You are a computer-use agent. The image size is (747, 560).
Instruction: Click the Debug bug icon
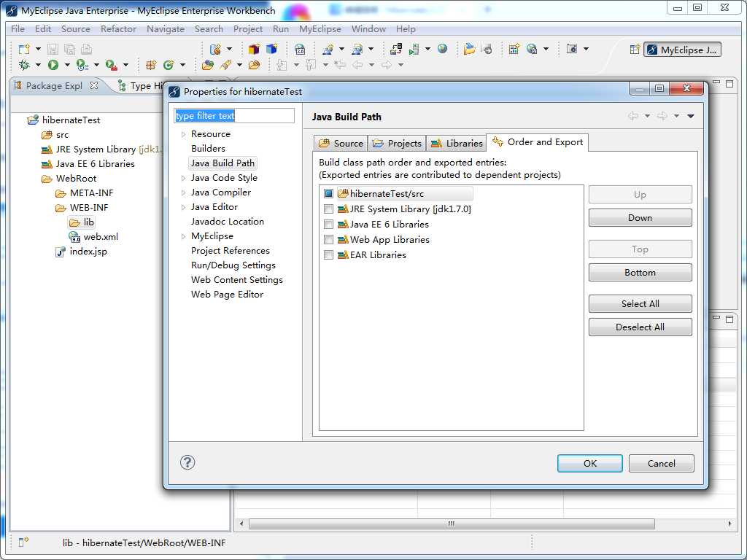point(24,65)
